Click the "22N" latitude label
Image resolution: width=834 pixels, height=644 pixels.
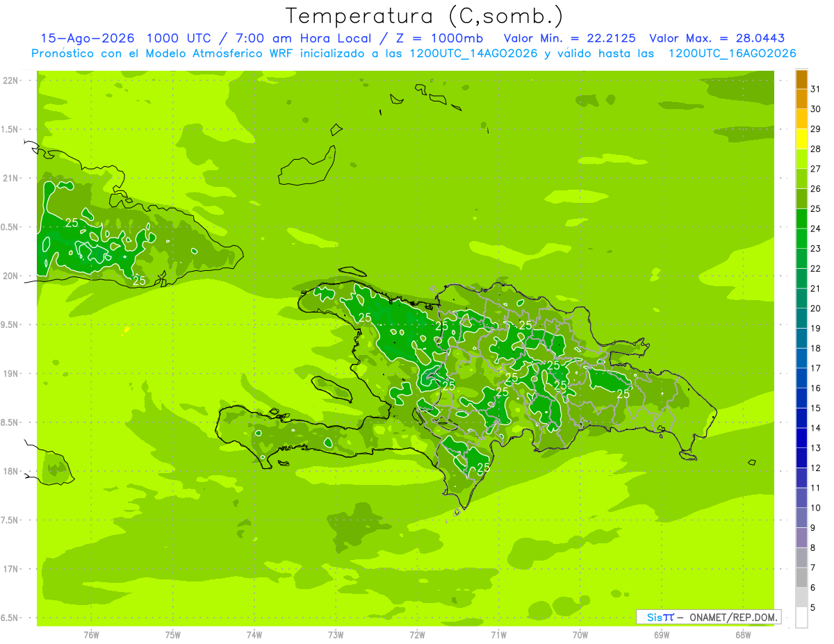point(11,80)
